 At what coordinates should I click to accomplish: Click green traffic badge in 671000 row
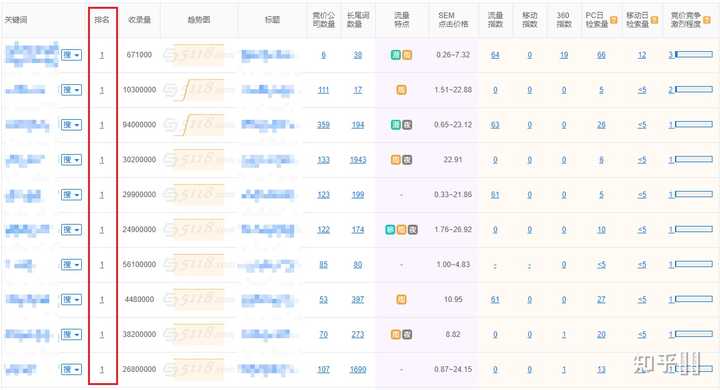(396, 55)
